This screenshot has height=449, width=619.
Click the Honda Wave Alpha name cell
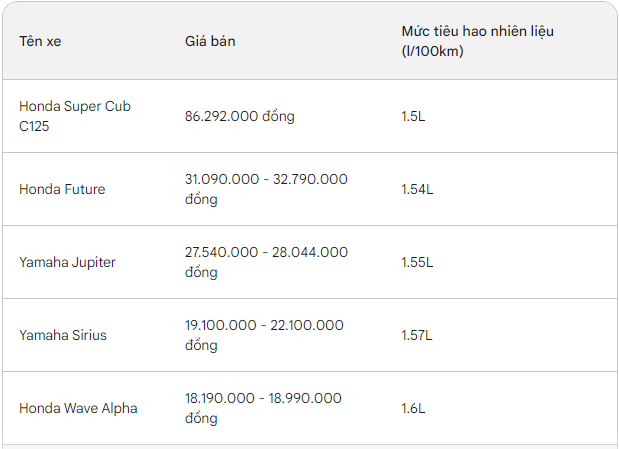pos(78,408)
